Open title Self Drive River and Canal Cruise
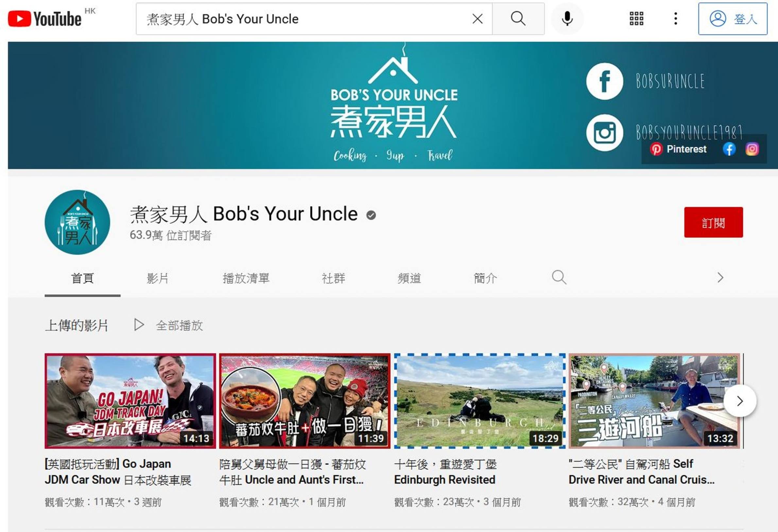Screen dimensions: 778x532 click(641, 472)
